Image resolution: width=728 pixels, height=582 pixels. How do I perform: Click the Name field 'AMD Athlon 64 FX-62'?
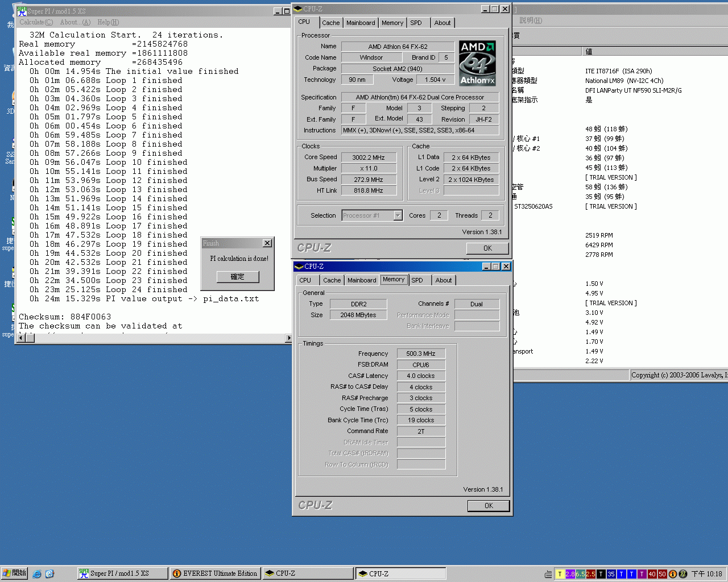tap(398, 47)
